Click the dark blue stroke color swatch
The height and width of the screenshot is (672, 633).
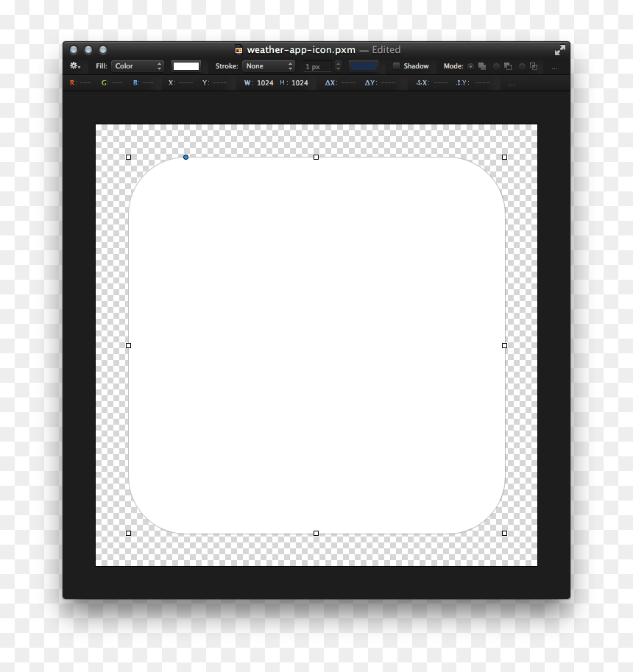pyautogui.click(x=364, y=66)
